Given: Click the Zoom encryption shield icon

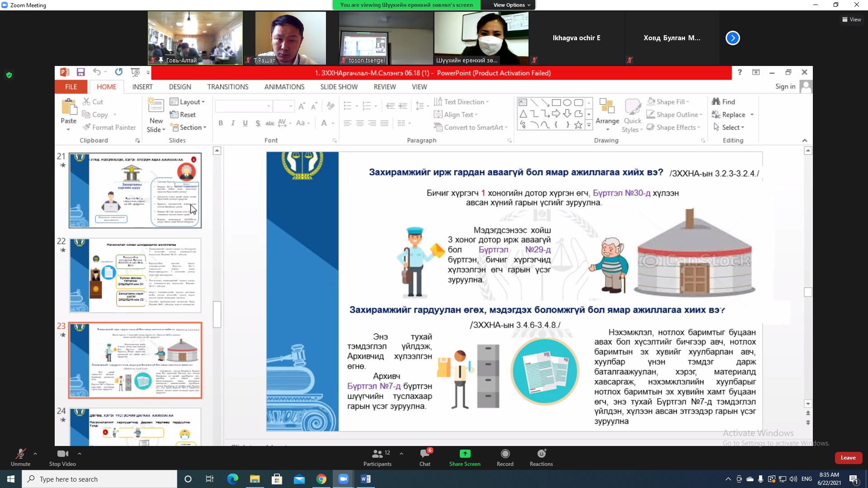Looking at the screenshot, I should (x=9, y=75).
